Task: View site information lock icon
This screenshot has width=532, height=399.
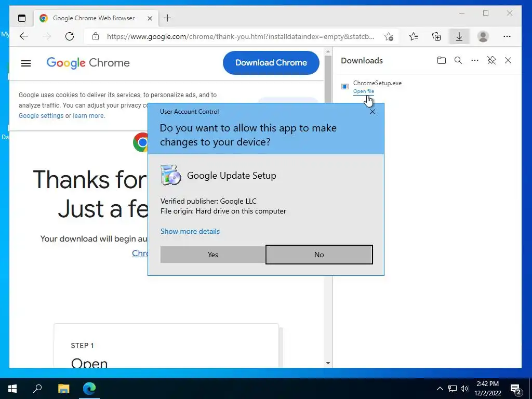Action: [96, 36]
